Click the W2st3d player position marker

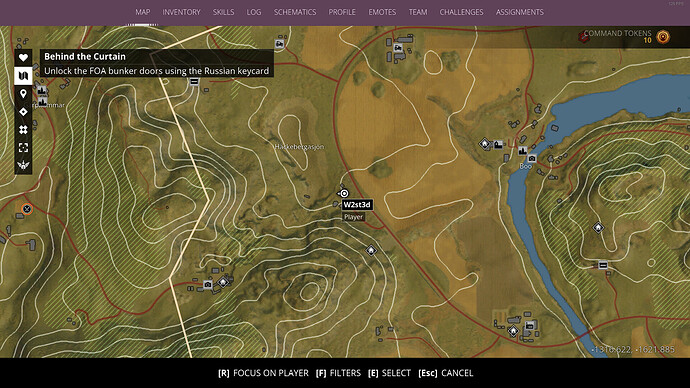[x=344, y=193]
